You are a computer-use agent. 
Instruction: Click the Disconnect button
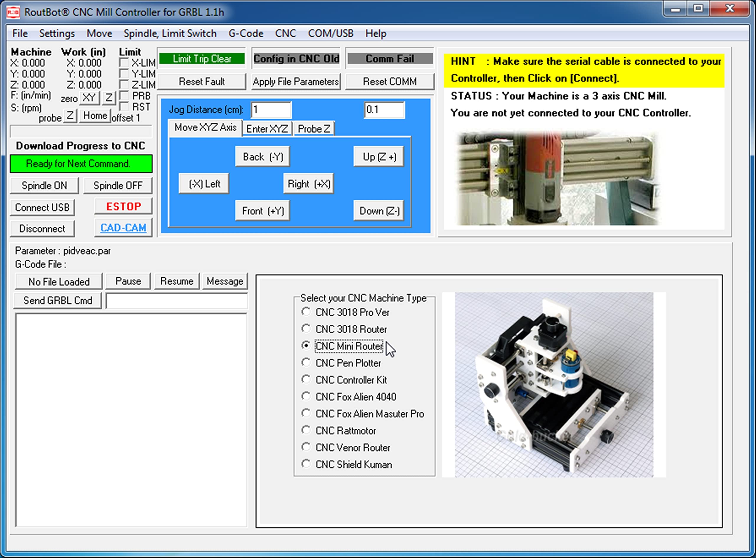click(x=42, y=229)
